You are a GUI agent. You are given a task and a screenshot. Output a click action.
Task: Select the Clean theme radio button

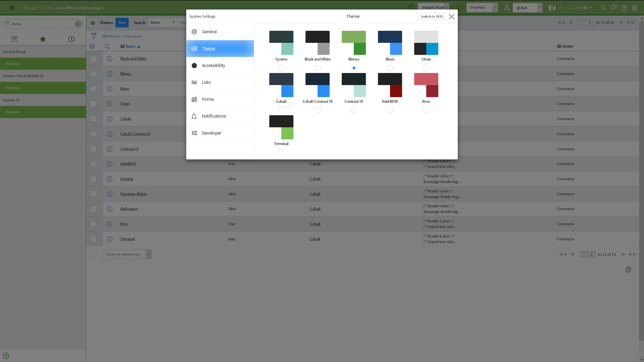426,68
